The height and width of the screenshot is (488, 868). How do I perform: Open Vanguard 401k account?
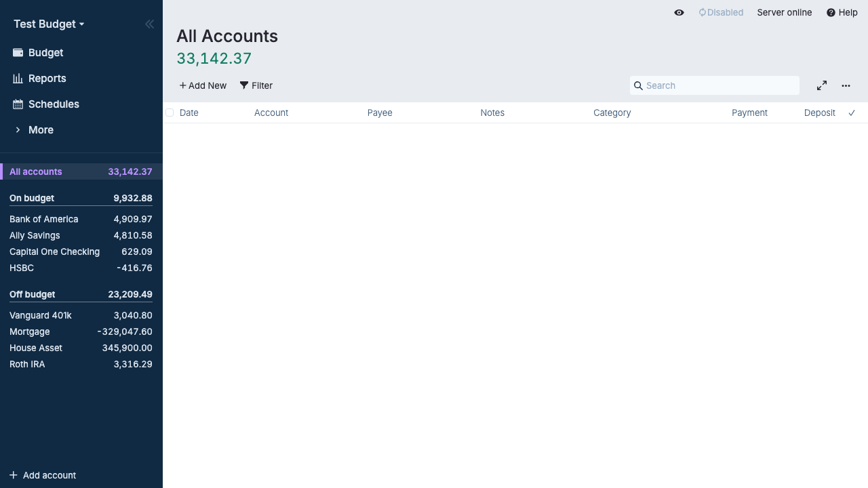point(81,315)
